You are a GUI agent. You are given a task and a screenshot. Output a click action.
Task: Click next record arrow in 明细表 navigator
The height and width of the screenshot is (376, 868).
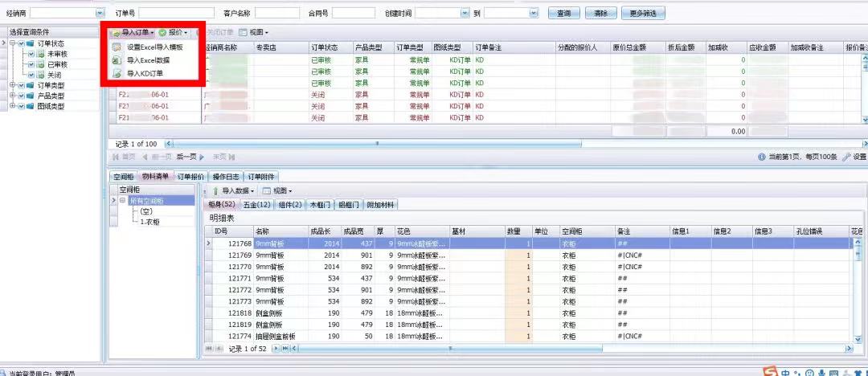pyautogui.click(x=276, y=349)
